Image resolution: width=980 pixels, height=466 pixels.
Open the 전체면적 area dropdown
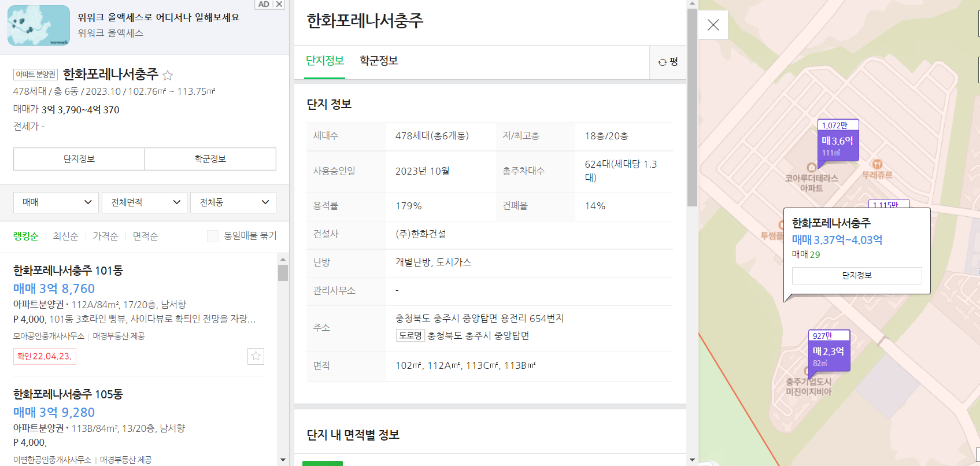tap(145, 202)
